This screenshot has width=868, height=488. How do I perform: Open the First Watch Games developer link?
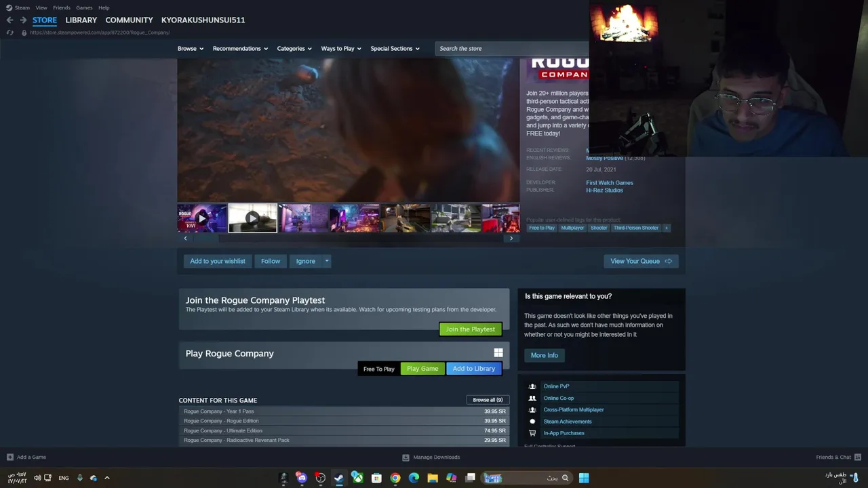610,183
